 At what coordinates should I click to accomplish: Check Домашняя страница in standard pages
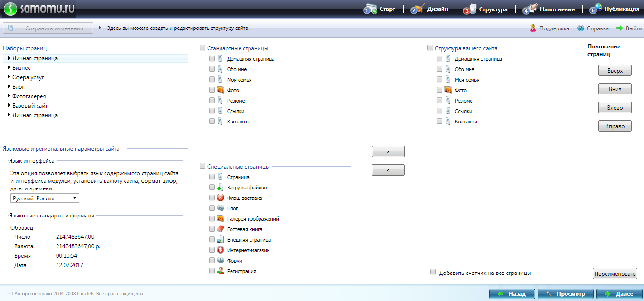pyautogui.click(x=212, y=59)
